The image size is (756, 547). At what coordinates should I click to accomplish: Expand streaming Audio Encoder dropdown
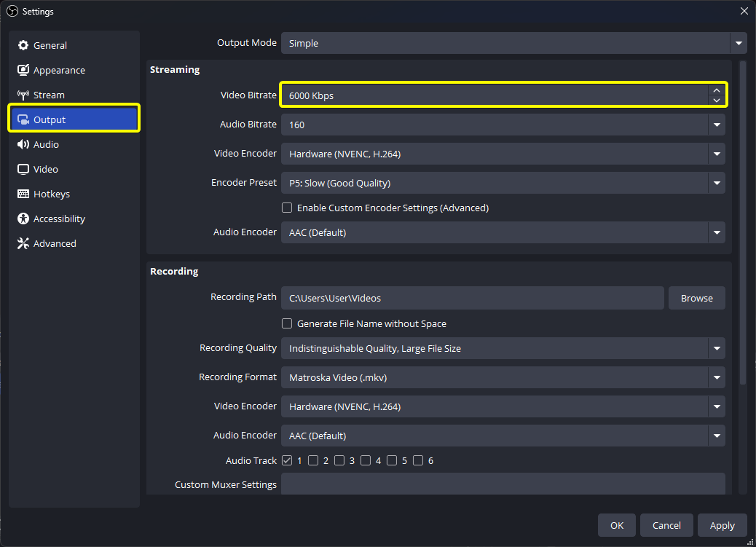[503, 232]
